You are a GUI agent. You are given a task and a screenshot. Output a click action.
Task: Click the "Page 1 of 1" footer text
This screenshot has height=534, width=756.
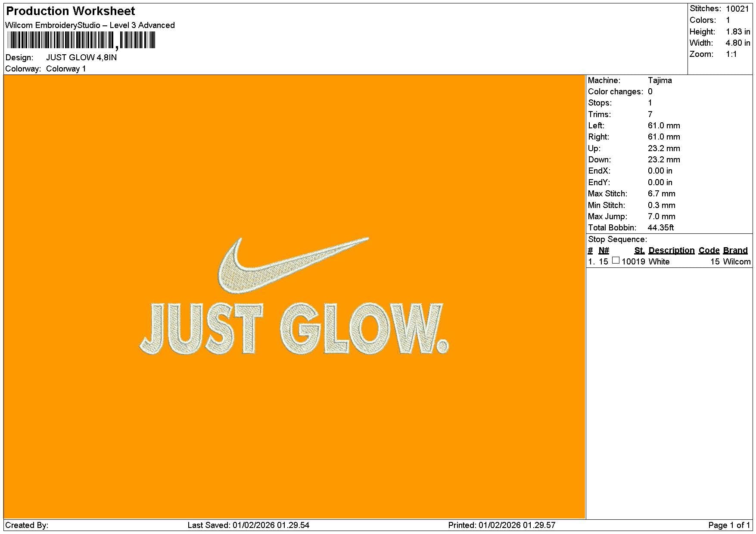(729, 525)
